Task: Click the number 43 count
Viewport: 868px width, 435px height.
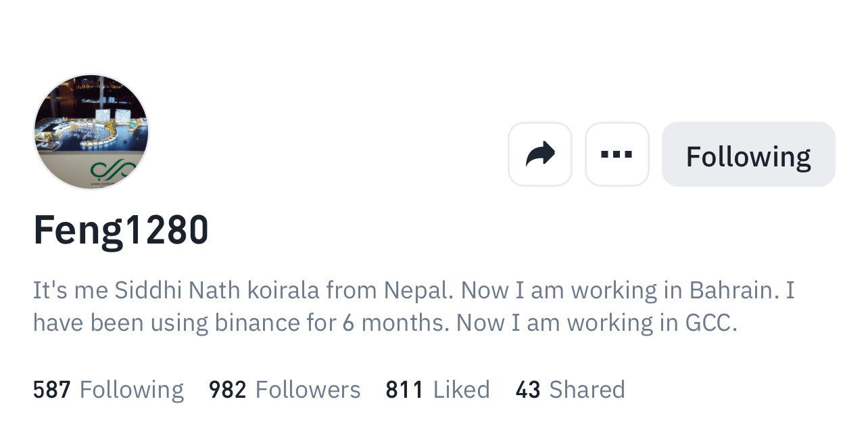Action: click(528, 390)
